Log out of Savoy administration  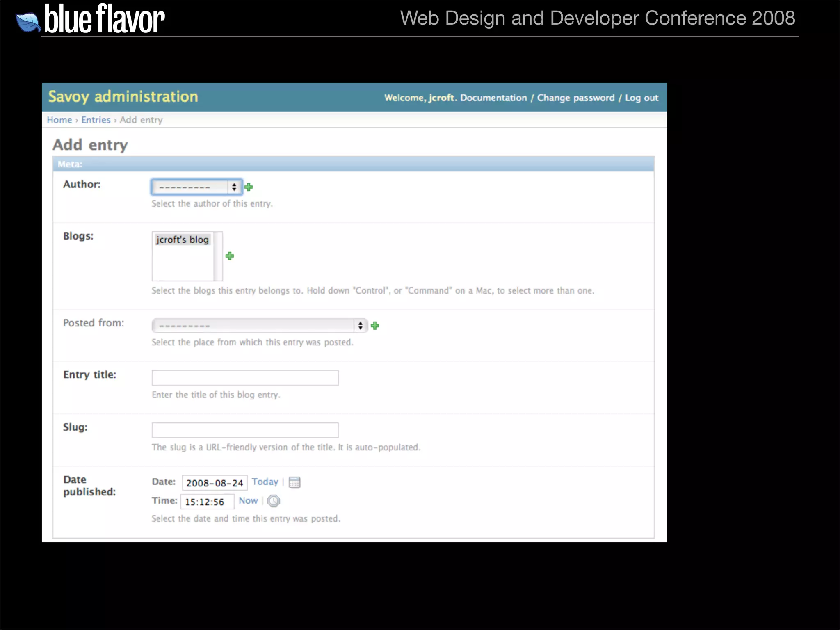pyautogui.click(x=641, y=98)
